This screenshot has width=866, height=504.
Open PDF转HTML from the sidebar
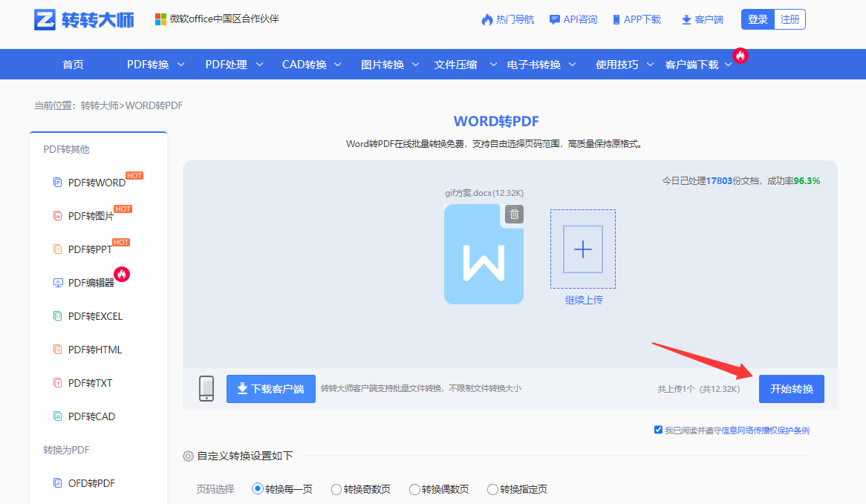point(95,350)
